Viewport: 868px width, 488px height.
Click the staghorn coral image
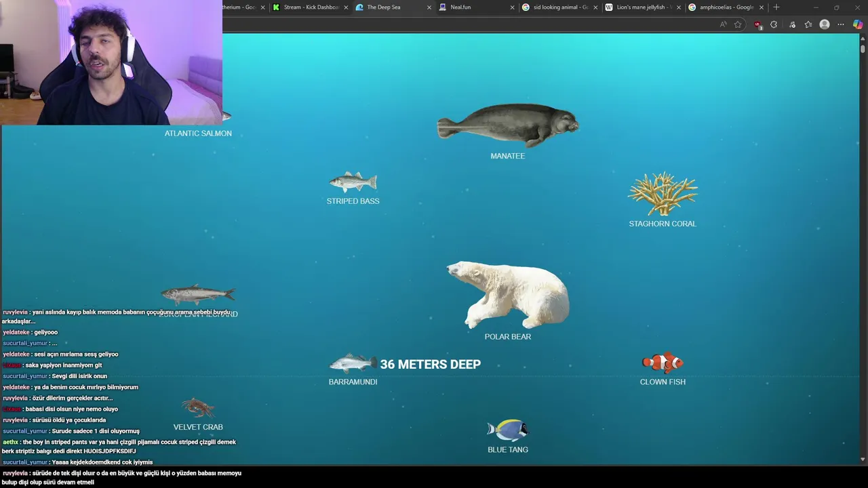click(x=663, y=194)
